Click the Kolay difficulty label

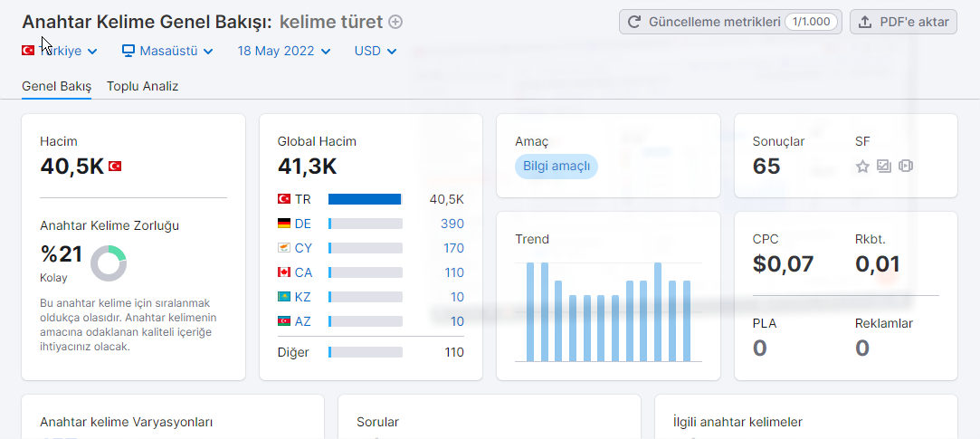tap(53, 278)
